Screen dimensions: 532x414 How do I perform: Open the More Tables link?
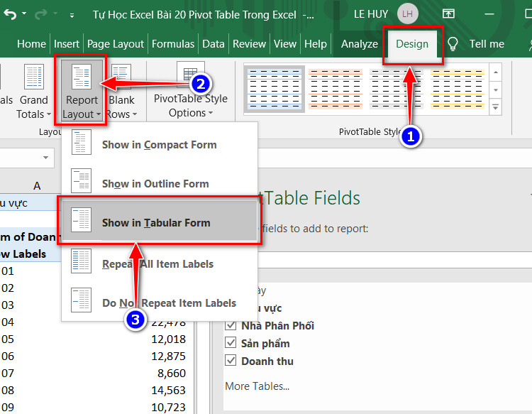(x=257, y=386)
